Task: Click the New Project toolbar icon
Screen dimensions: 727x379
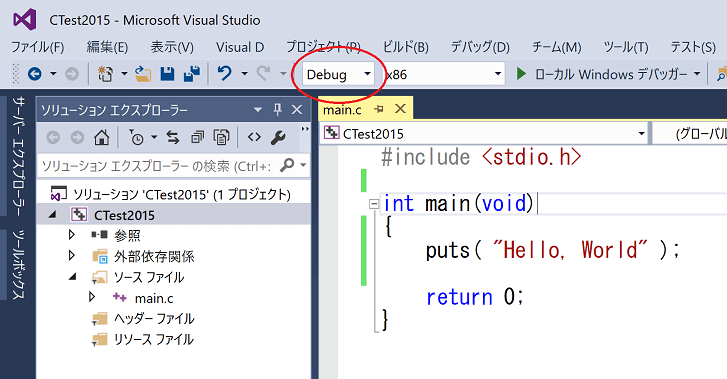Action: tap(105, 74)
